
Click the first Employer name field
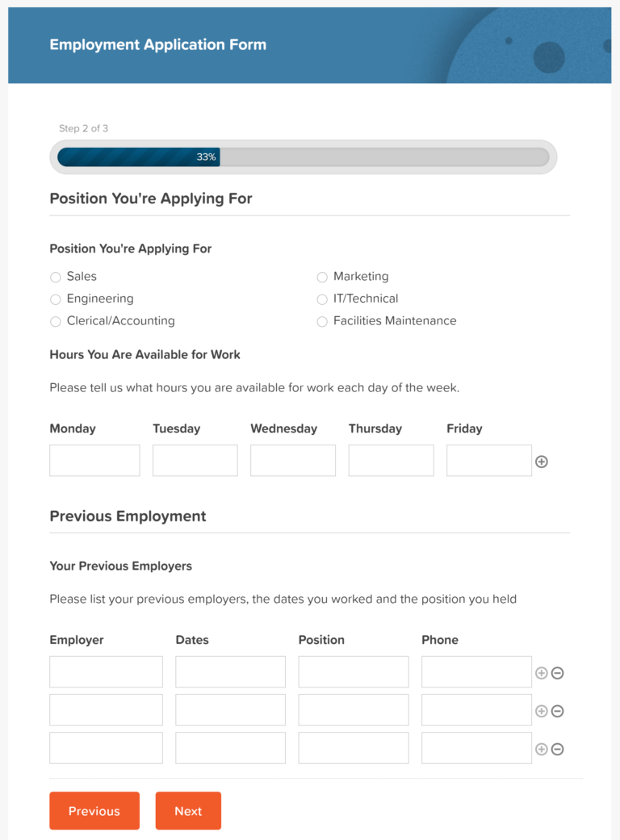point(106,671)
